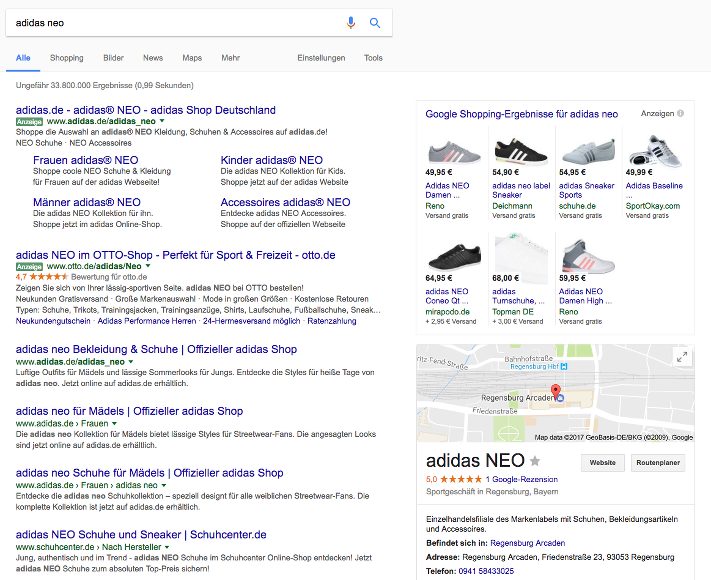The height and width of the screenshot is (580, 711).
Task: Open the Kinder adidas NEO sitelink
Action: point(272,160)
